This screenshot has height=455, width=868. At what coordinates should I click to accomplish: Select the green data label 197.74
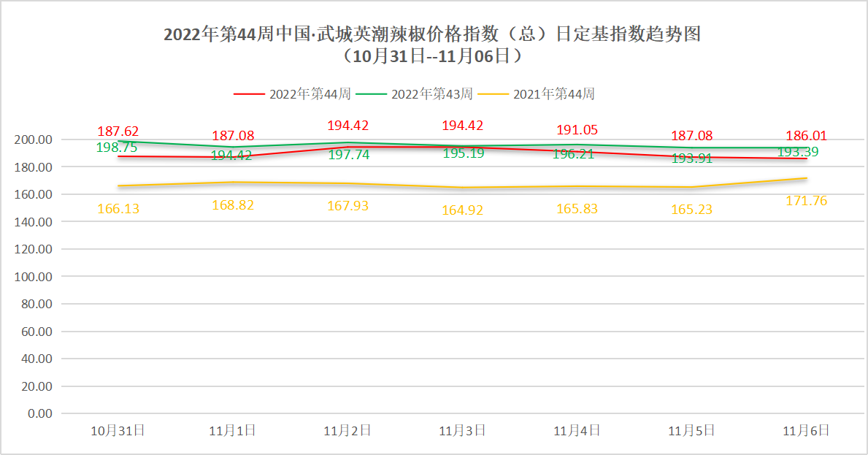(347, 155)
